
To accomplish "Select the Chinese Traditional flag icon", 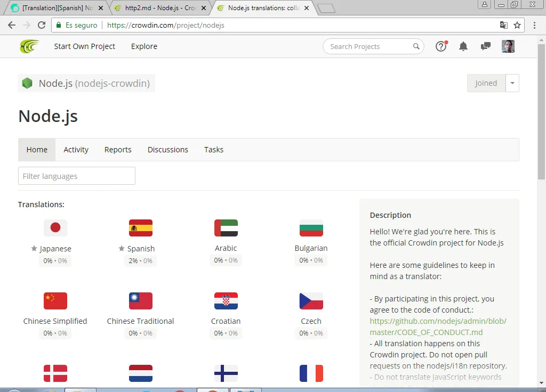I will pyautogui.click(x=141, y=301).
